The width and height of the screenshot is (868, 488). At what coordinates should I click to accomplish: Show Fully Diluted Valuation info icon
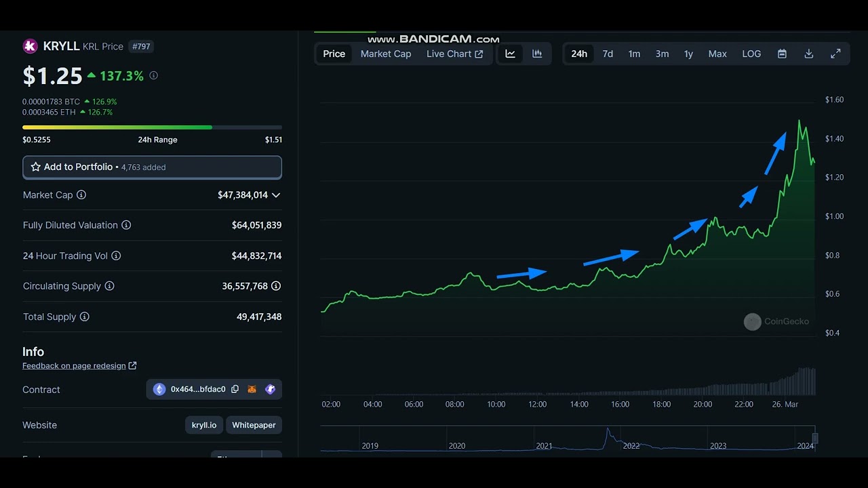(126, 225)
